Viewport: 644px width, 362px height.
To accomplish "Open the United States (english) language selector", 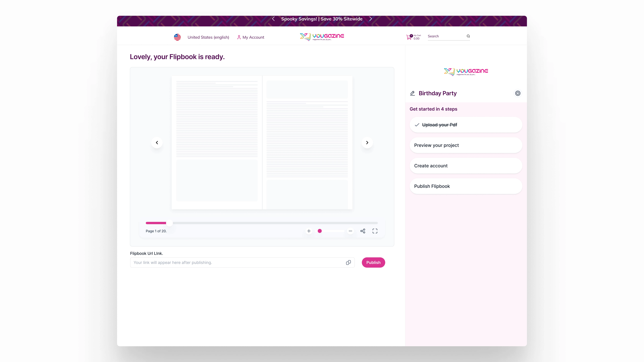I will click(208, 37).
